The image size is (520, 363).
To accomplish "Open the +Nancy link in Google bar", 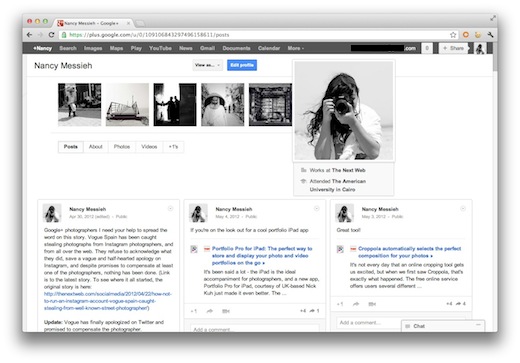I will click(42, 48).
